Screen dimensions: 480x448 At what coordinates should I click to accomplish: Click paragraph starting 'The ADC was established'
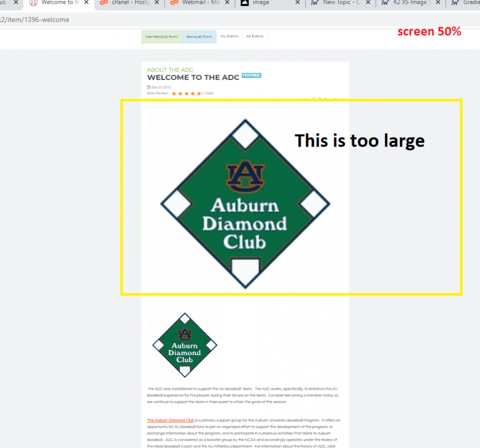click(x=243, y=395)
